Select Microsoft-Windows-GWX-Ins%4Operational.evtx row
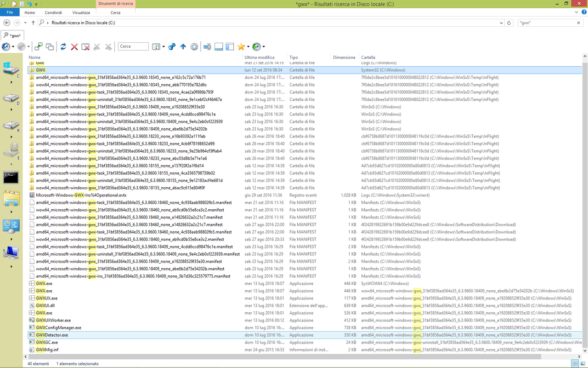 point(305,195)
